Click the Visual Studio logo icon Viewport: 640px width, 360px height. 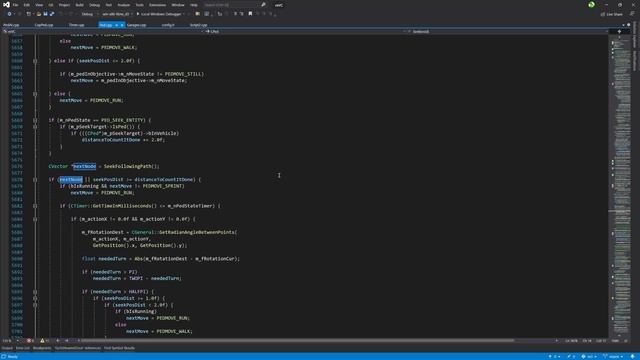click(x=6, y=5)
